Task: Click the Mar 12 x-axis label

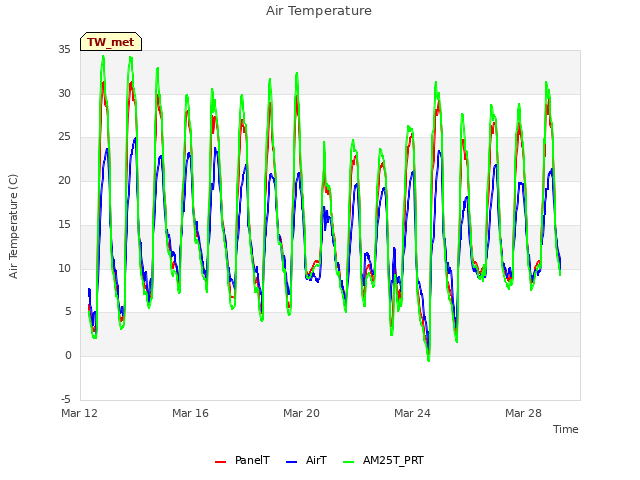Action: click(x=80, y=413)
